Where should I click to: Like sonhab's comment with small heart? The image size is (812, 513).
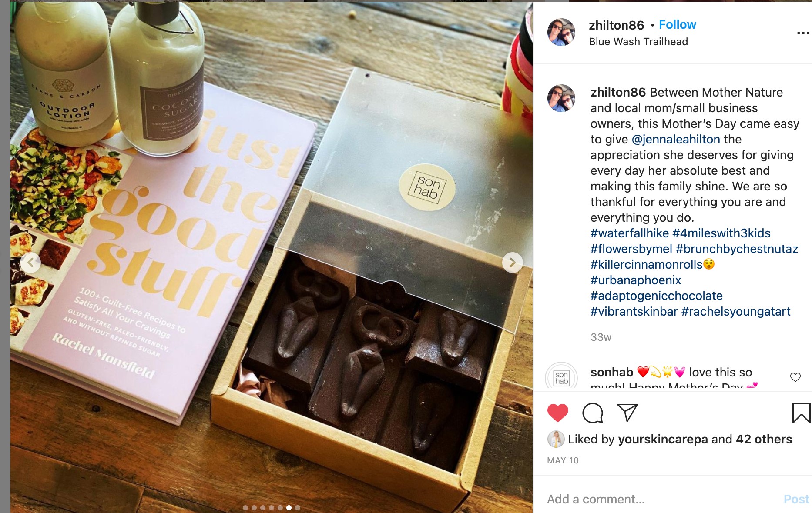pos(795,377)
